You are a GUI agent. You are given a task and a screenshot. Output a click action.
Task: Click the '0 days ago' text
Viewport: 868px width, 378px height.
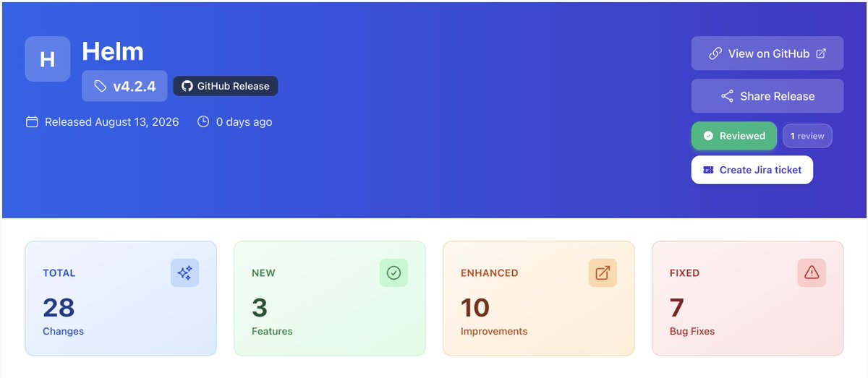(244, 122)
